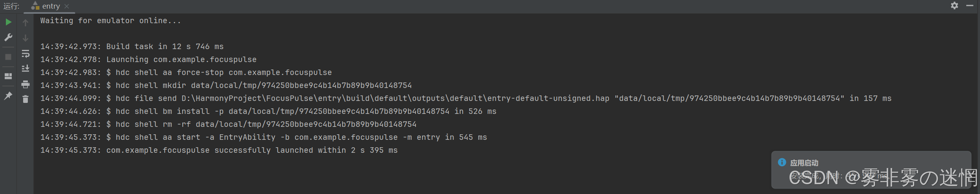Image resolution: width=980 pixels, height=194 pixels.
Task: Hide the Run tool window
Action: pos(970,5)
